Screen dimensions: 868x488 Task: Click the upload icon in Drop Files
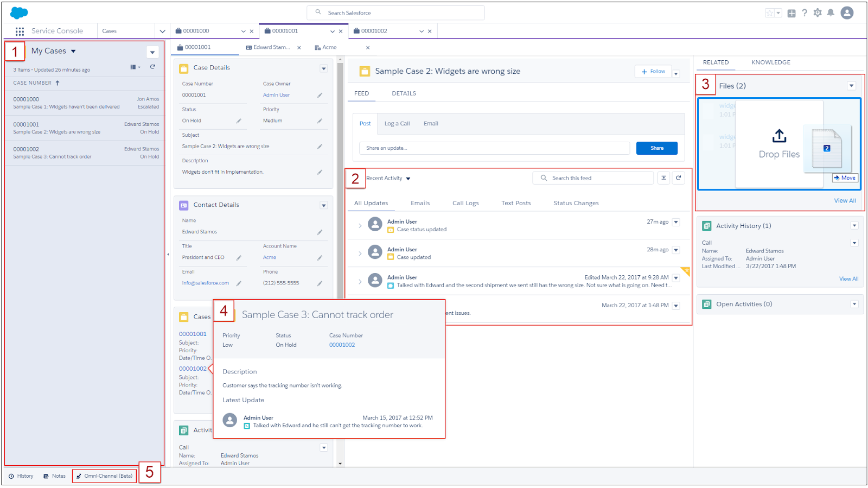click(x=780, y=136)
